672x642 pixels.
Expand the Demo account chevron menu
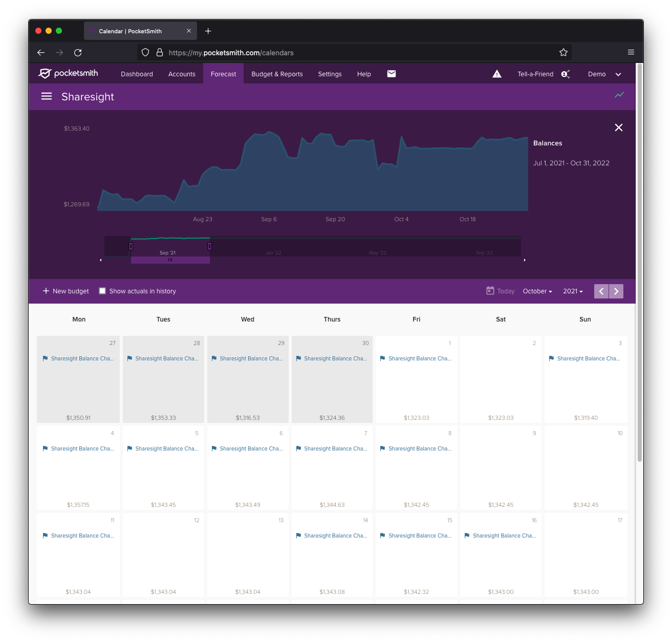(618, 74)
